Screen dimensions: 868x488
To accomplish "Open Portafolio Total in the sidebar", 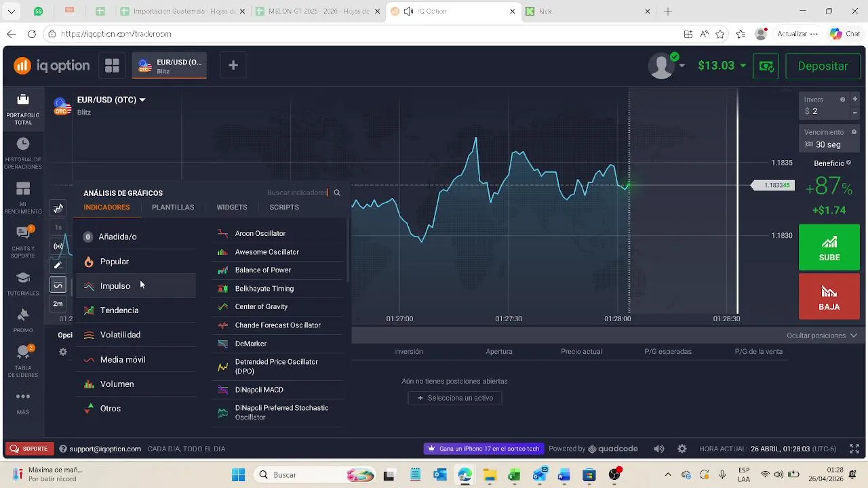I will tap(23, 108).
